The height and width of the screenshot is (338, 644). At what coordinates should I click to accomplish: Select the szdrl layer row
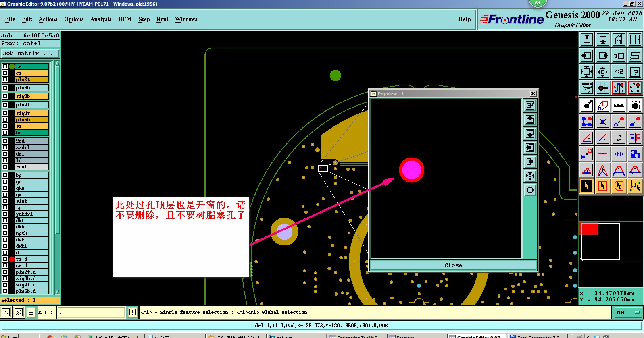coord(32,147)
